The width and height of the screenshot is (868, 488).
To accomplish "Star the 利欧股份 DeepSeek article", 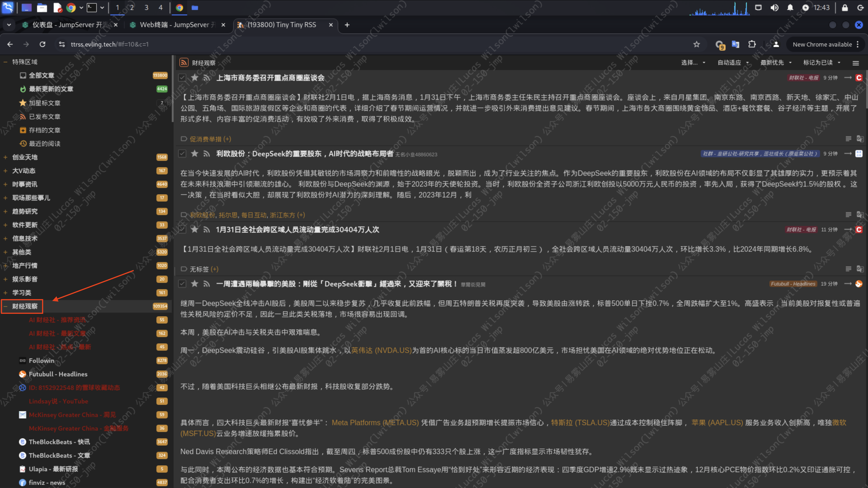I will click(x=194, y=154).
